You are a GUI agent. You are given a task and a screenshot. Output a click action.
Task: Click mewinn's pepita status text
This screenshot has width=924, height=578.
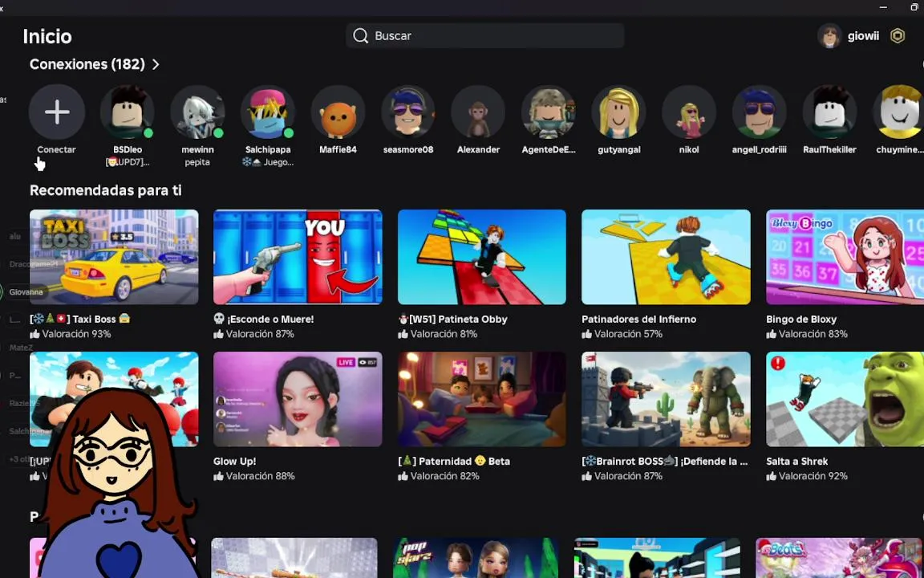coord(197,162)
